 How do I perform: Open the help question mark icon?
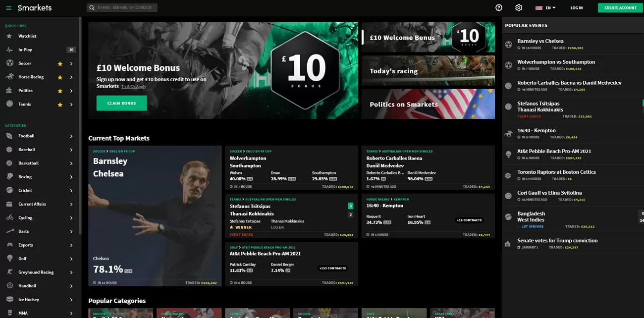[x=499, y=7]
